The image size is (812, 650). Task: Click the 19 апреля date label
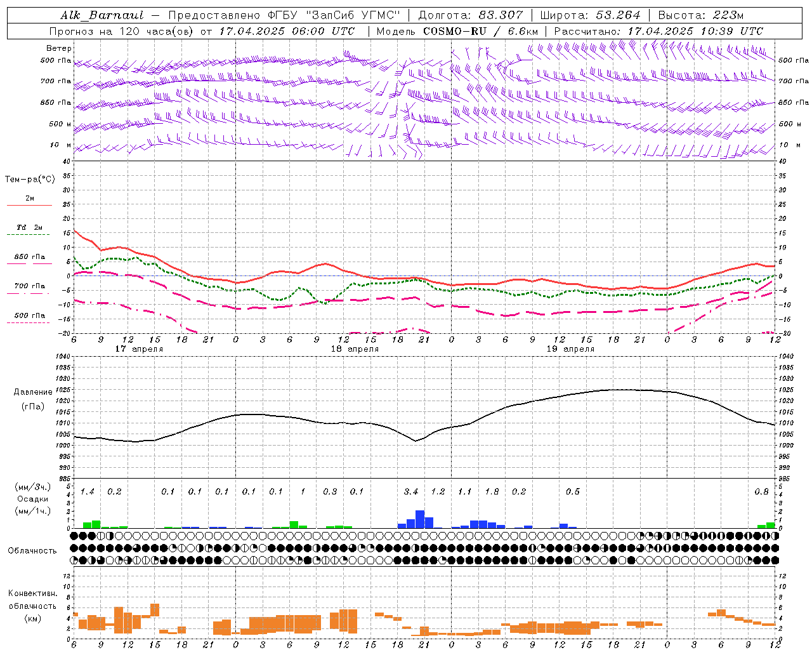(570, 349)
